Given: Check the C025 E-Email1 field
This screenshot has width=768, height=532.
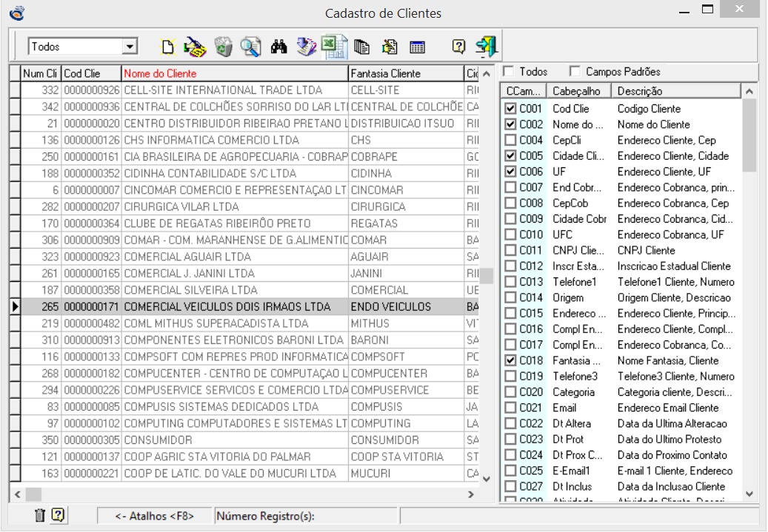Looking at the screenshot, I should click(510, 471).
